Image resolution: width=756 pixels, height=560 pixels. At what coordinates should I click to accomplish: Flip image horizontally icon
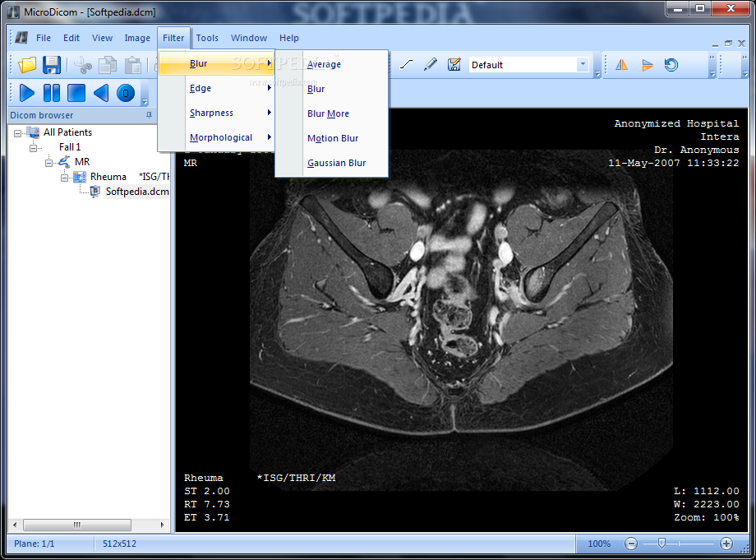pos(621,64)
